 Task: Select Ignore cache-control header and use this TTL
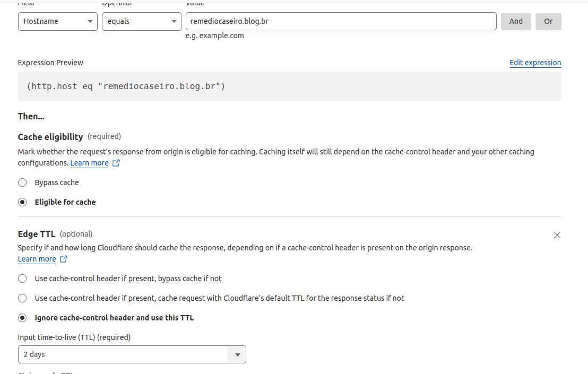pos(22,318)
